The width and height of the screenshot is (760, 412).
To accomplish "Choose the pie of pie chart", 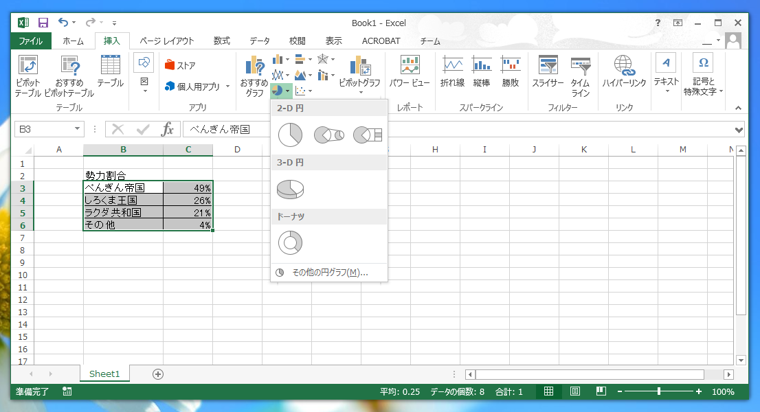I will tap(329, 135).
